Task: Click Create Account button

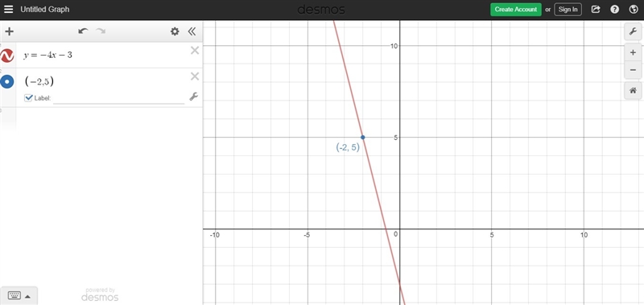Action: [x=516, y=9]
